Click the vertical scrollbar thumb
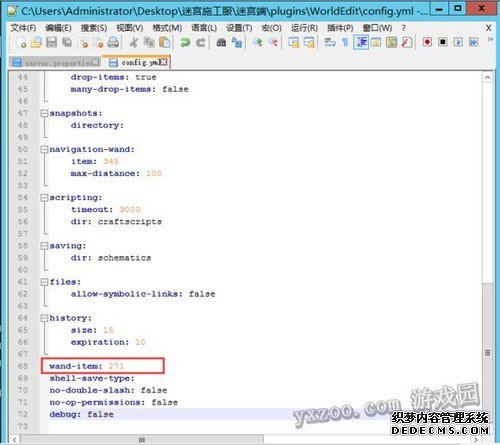 pyautogui.click(x=487, y=353)
